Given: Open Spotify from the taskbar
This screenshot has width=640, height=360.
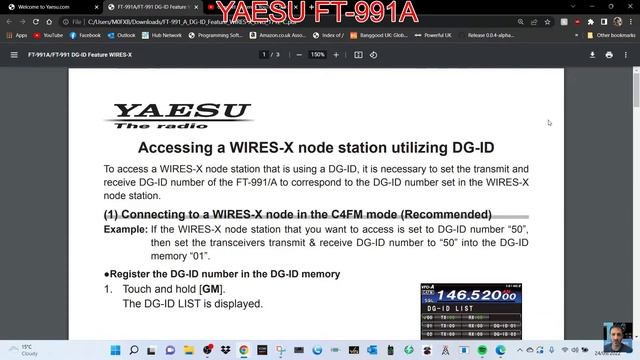Looking at the screenshot, I should [x=482, y=350].
